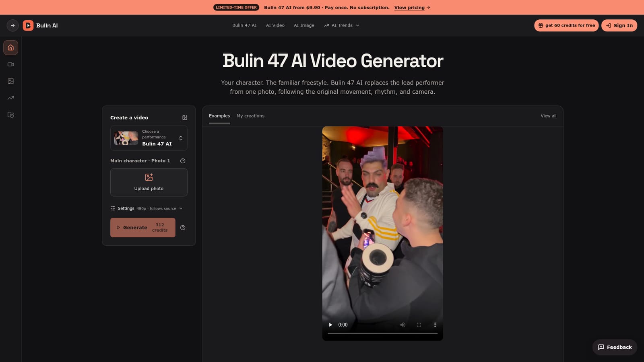
Task: Open the Home sidebar icon
Action: (x=11, y=47)
